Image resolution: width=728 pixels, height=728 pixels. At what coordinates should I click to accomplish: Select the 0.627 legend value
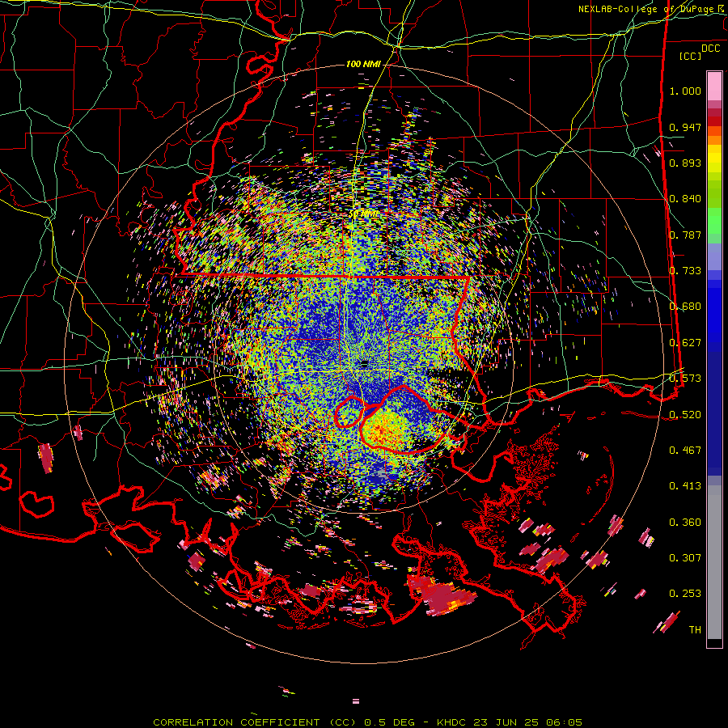point(685,343)
